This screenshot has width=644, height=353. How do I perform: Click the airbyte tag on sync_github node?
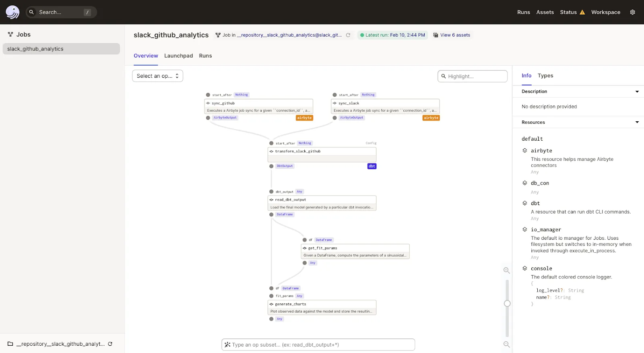click(x=304, y=118)
